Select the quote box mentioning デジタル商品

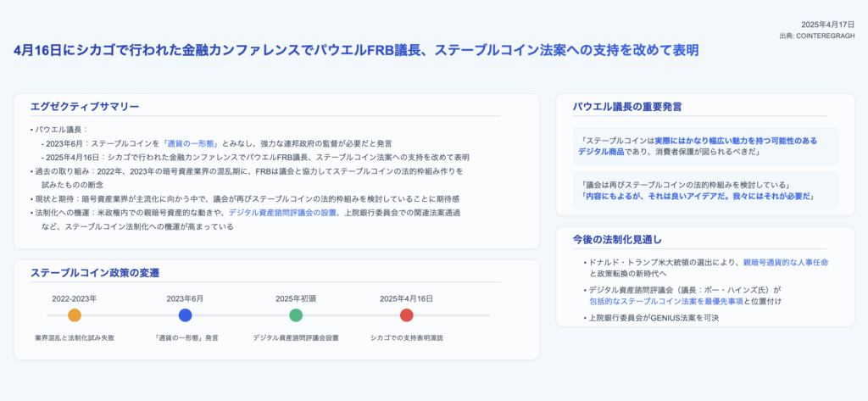click(x=705, y=146)
